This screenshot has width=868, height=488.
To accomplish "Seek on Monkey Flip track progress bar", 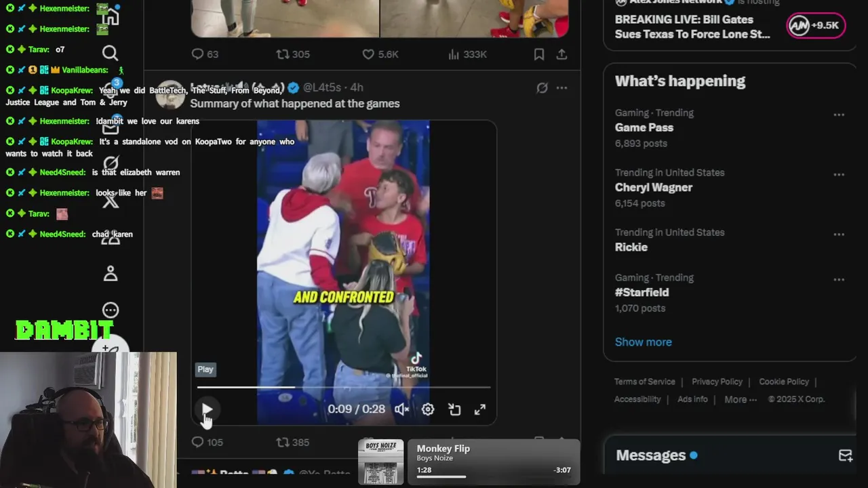I will (x=493, y=476).
